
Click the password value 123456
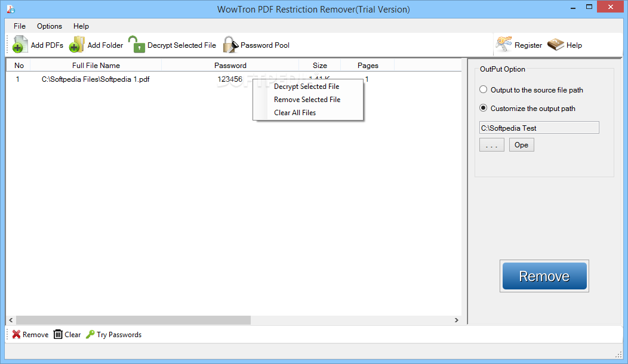point(230,79)
